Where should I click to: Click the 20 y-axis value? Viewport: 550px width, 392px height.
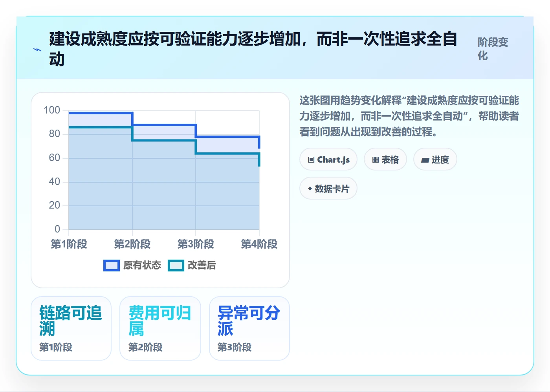coord(55,205)
